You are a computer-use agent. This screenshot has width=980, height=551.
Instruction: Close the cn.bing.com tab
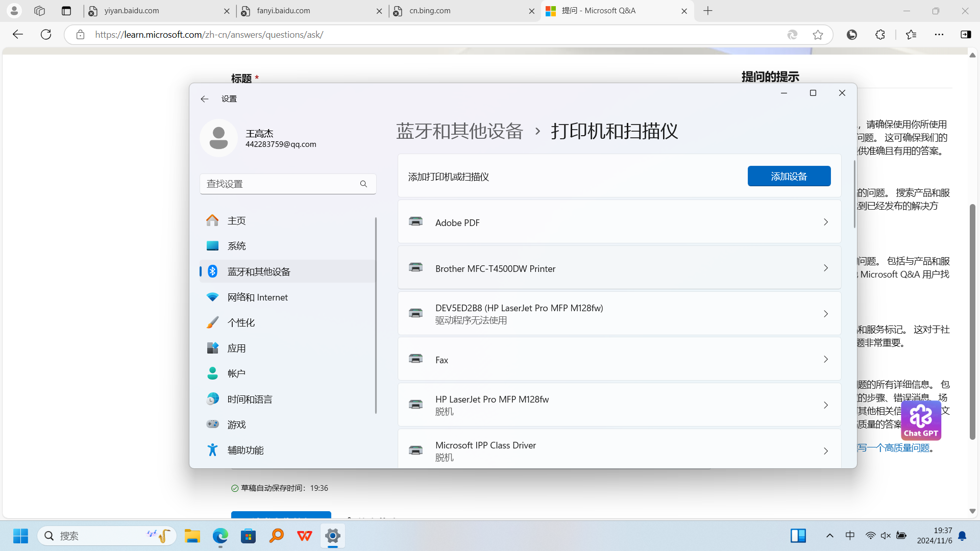pyautogui.click(x=531, y=11)
